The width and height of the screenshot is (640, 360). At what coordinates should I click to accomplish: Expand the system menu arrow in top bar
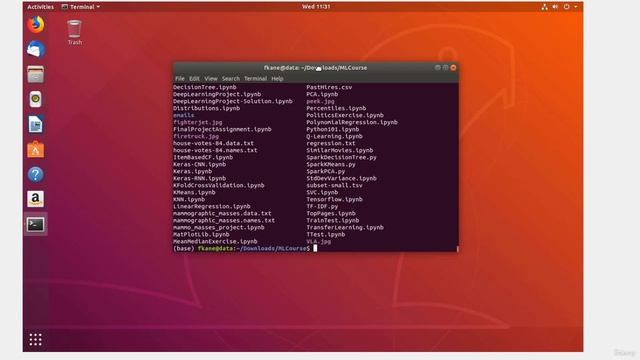[576, 7]
